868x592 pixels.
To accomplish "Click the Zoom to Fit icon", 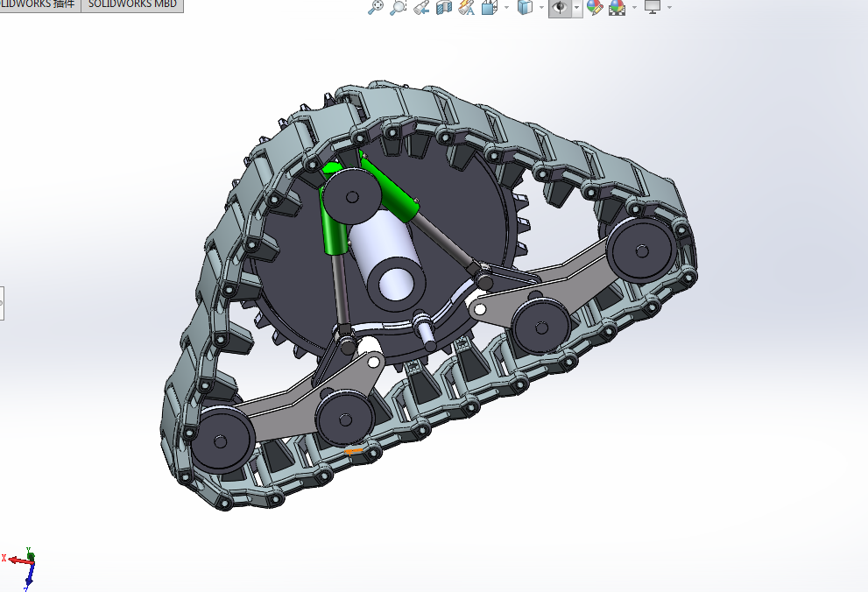I will coord(376,7).
